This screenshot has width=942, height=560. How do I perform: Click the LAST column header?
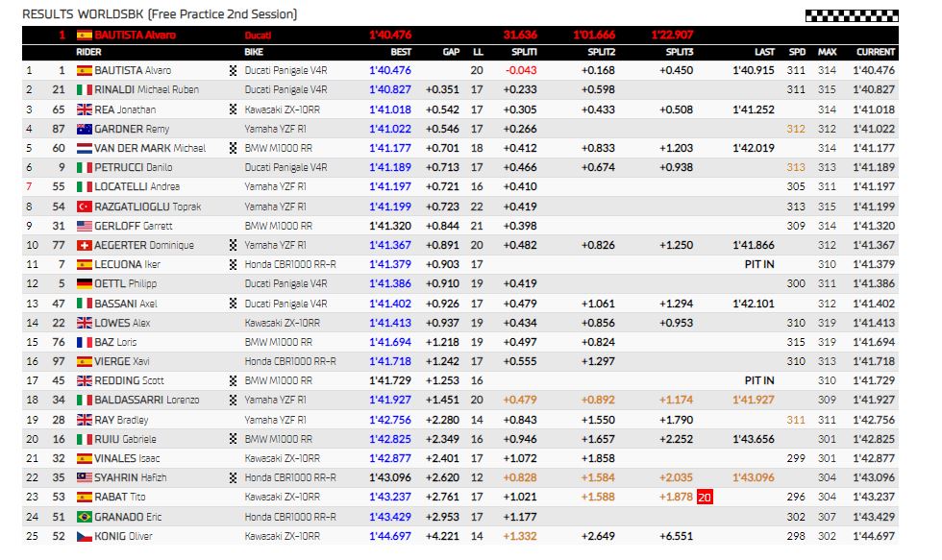pyautogui.click(x=765, y=52)
